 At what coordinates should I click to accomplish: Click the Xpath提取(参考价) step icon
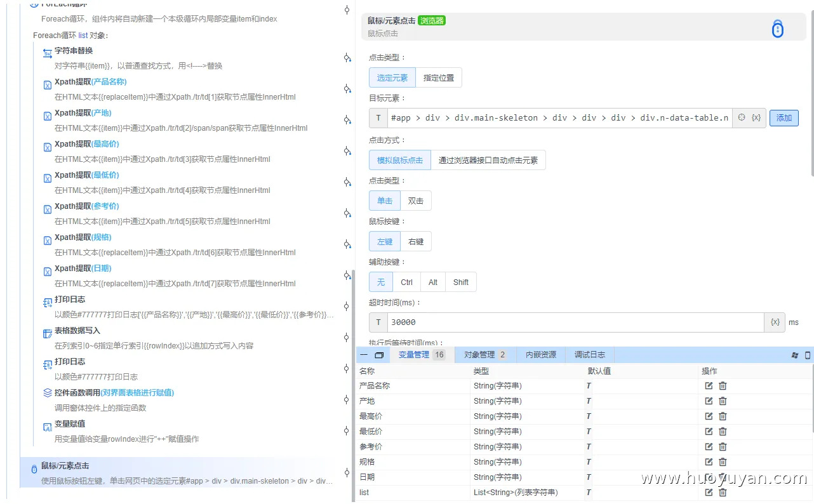(x=48, y=209)
